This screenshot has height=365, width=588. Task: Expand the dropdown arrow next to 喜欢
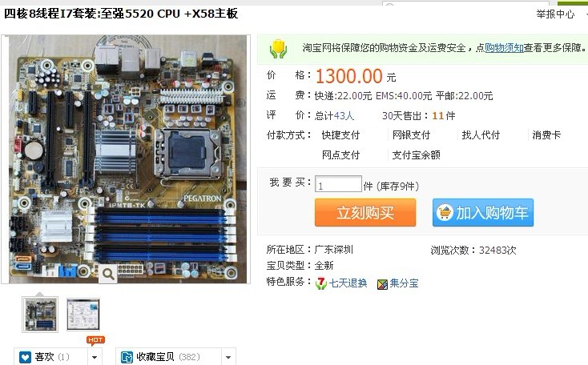(95, 357)
